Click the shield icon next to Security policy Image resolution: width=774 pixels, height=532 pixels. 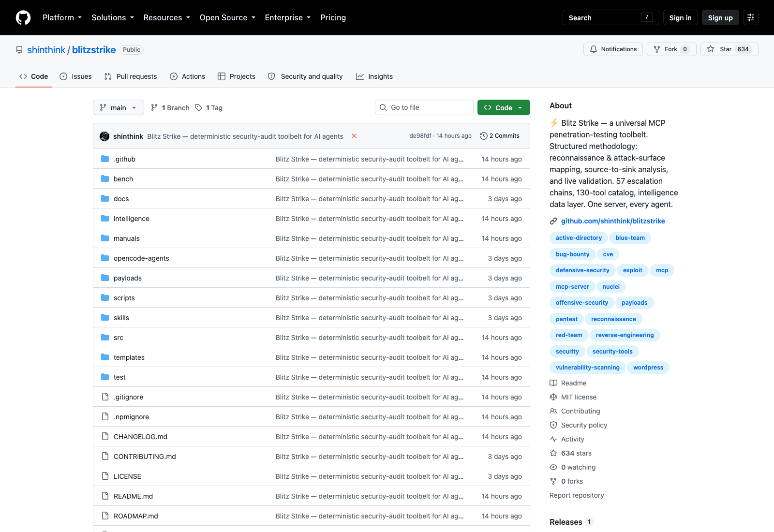coord(553,425)
